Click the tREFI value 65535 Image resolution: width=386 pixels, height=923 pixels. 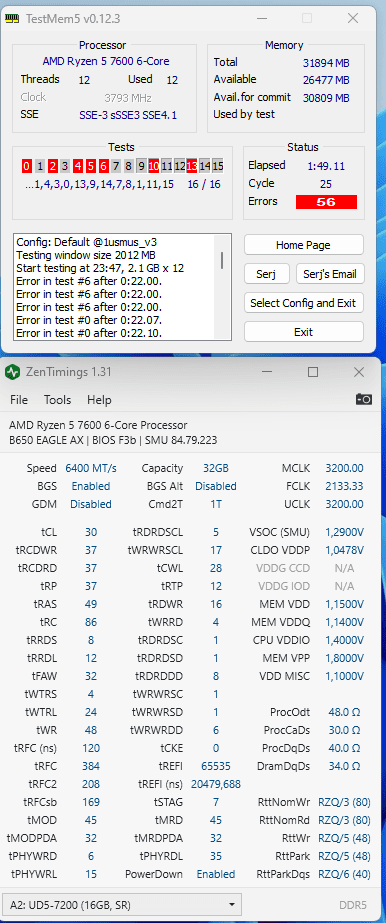216,766
